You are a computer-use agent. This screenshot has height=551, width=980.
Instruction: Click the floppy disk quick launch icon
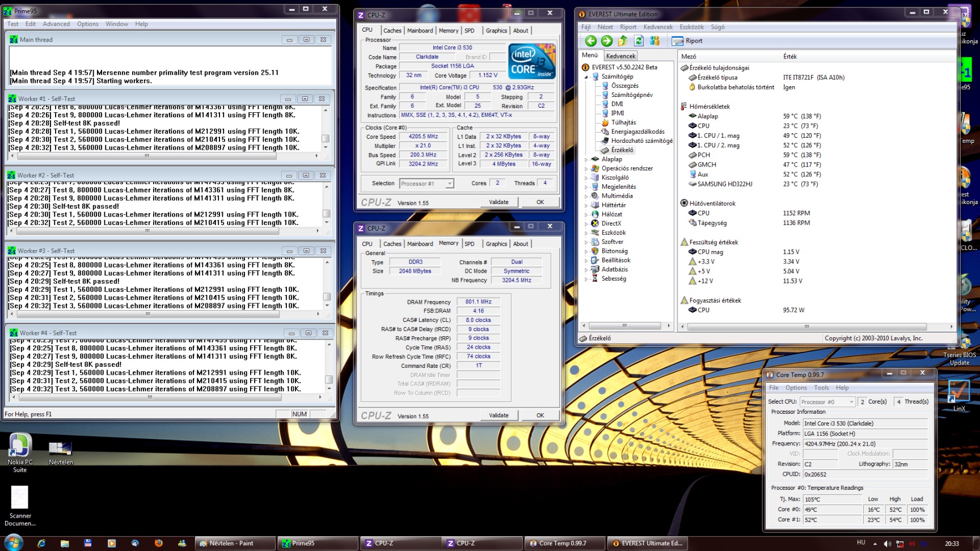[88, 543]
